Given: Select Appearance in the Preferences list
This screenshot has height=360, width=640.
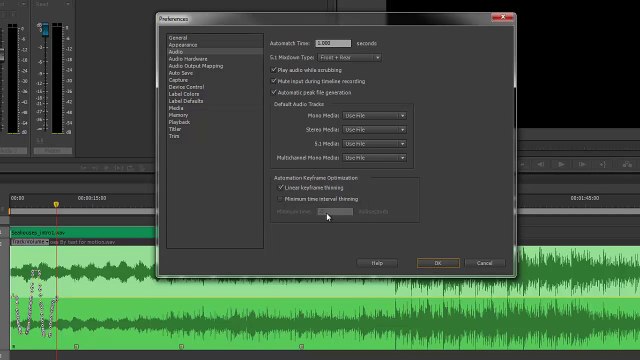Looking at the screenshot, I should 183,45.
